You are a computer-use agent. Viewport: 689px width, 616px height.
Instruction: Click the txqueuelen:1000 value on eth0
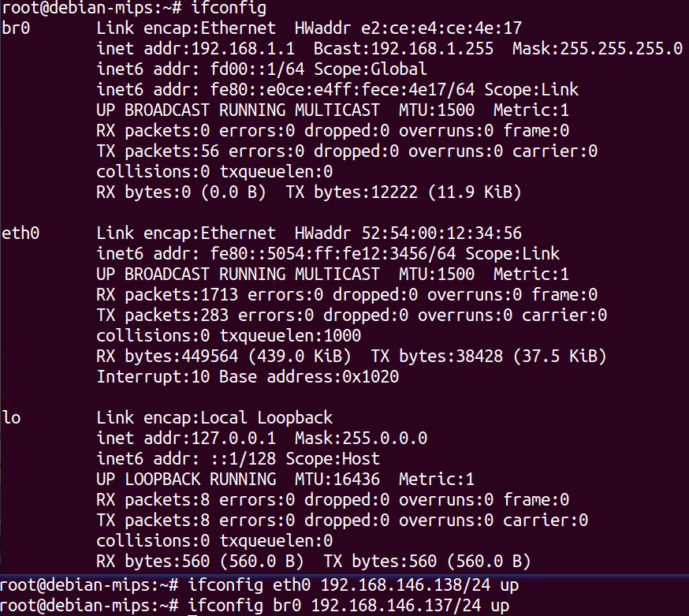[290, 336]
